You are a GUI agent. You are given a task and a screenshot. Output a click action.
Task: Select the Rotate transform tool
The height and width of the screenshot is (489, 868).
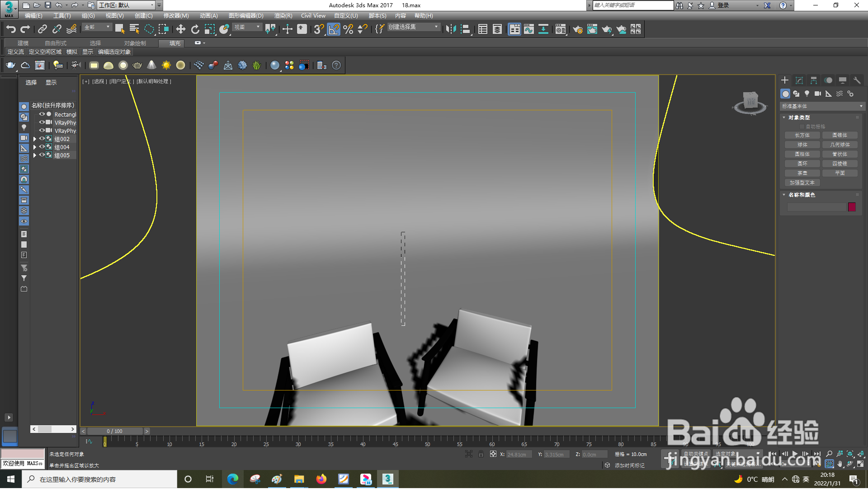pyautogui.click(x=195, y=29)
